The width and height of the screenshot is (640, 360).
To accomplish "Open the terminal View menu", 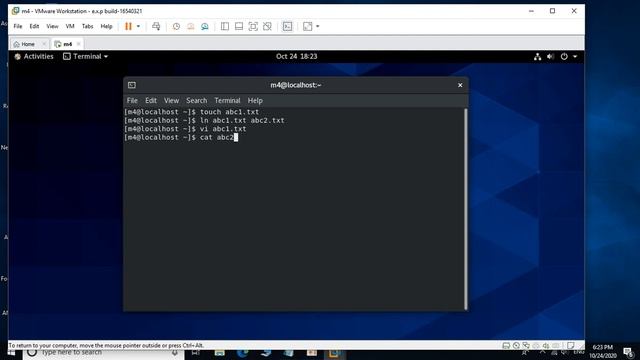I will pos(171,100).
